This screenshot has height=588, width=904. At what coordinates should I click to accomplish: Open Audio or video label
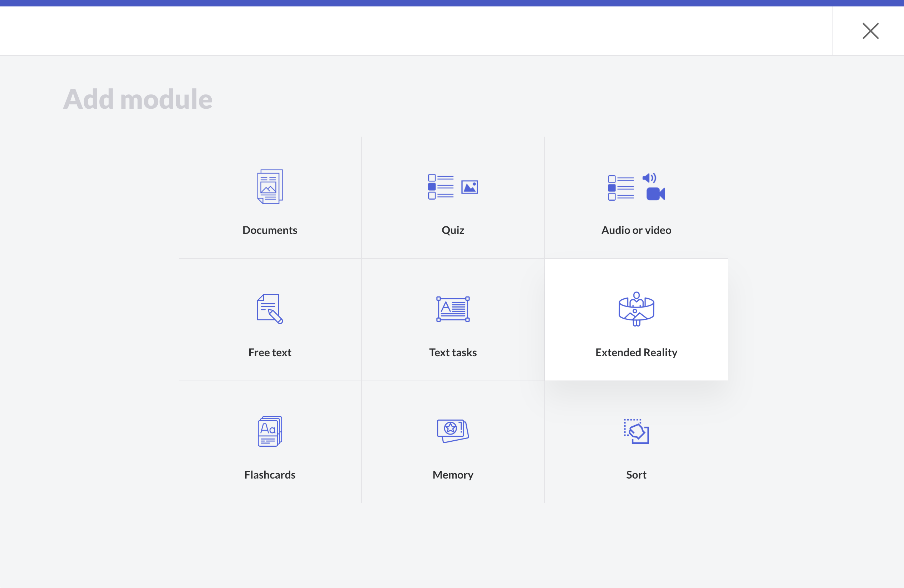point(636,230)
